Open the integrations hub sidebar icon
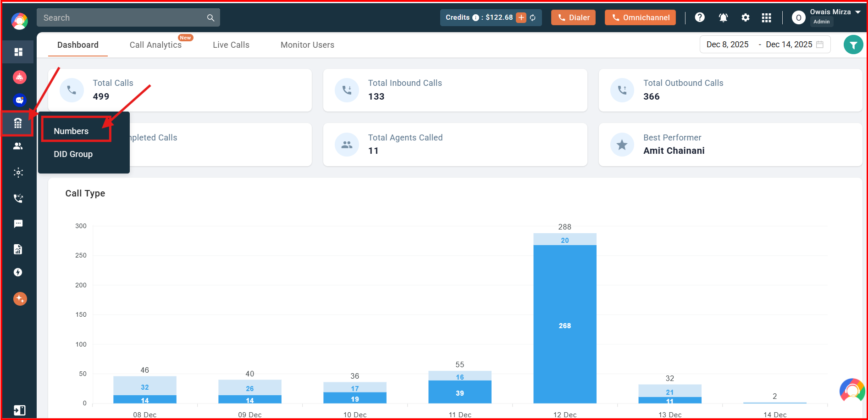 tap(18, 173)
